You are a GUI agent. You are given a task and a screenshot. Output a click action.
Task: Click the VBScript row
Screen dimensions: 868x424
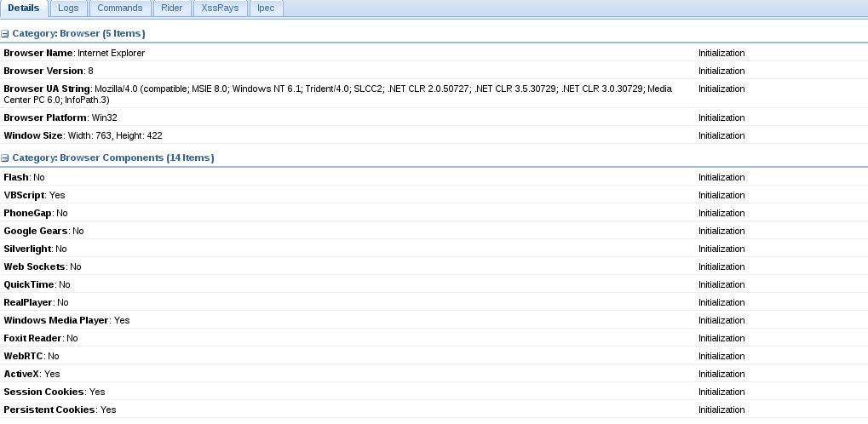[x=434, y=195]
